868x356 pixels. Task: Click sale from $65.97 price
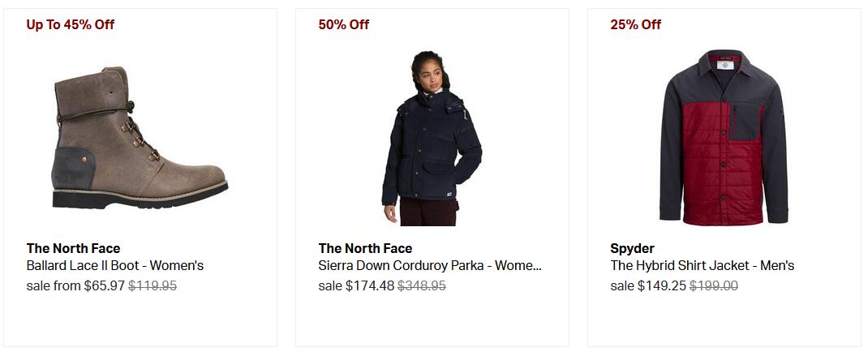[x=75, y=285]
